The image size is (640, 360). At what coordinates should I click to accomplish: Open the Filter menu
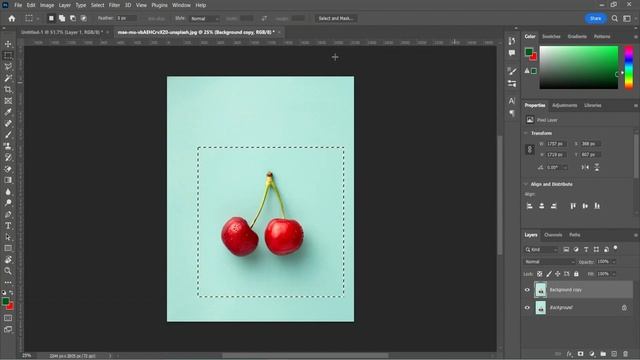click(x=114, y=5)
